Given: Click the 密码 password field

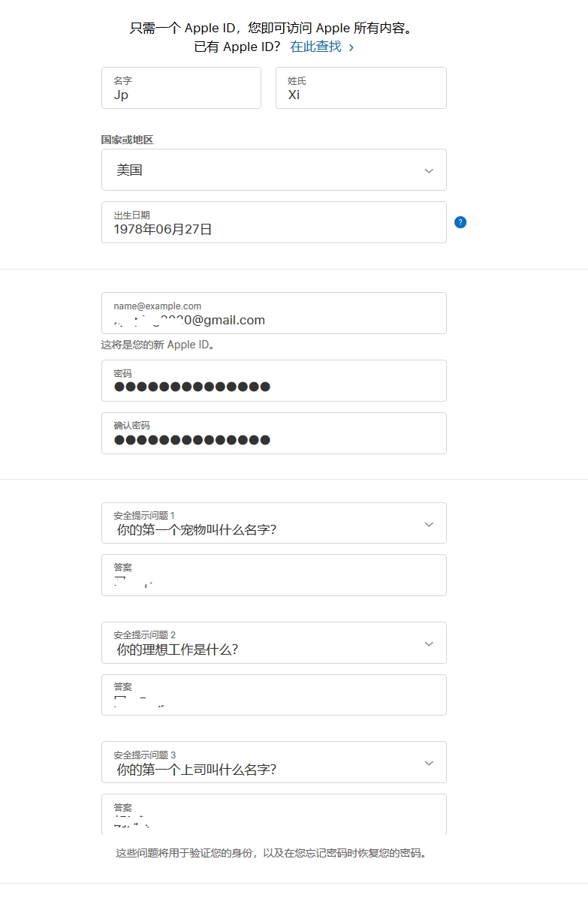Looking at the screenshot, I should coord(274,381).
